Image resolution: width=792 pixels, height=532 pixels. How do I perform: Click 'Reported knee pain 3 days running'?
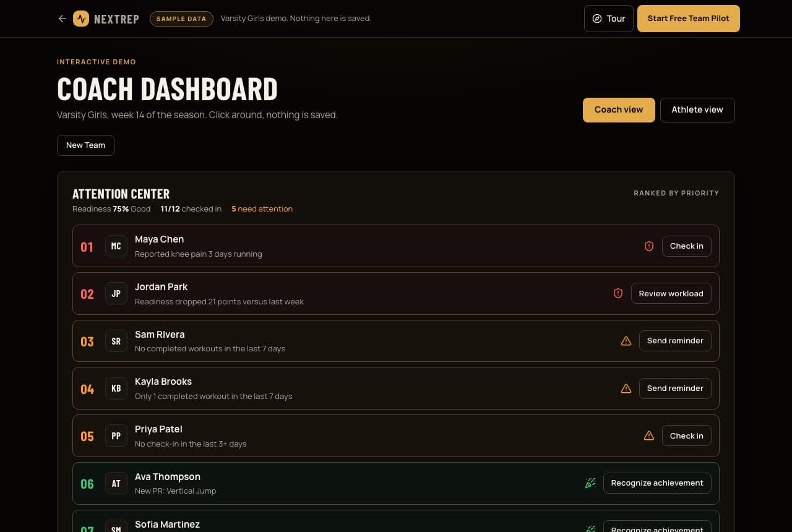199,254
